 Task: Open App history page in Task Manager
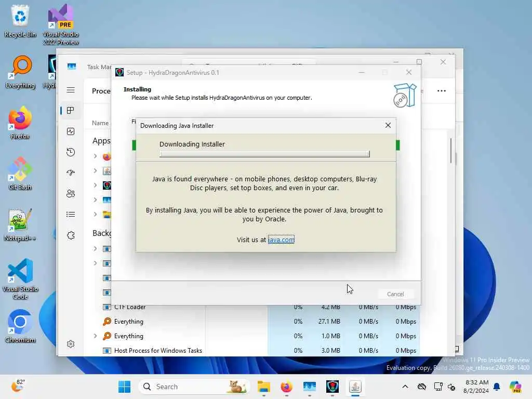pyautogui.click(x=71, y=152)
